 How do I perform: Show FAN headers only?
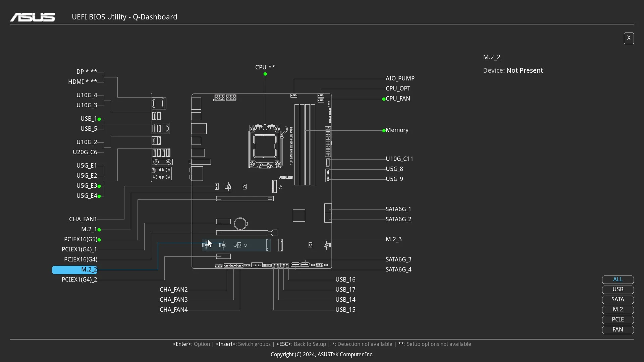618,330
